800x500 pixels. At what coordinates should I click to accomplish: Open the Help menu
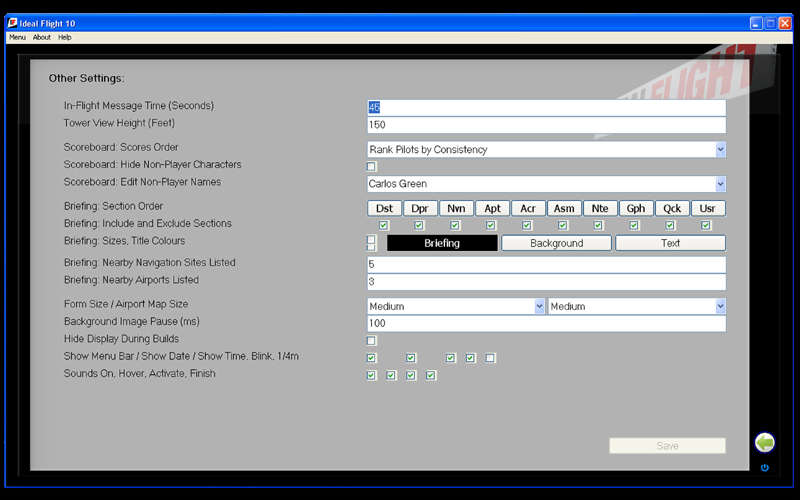tap(65, 37)
